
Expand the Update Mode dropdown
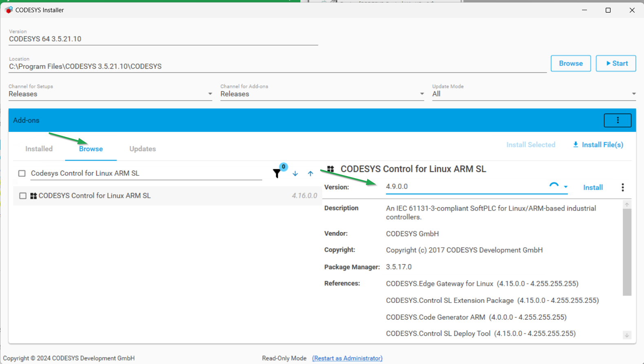pyautogui.click(x=633, y=94)
